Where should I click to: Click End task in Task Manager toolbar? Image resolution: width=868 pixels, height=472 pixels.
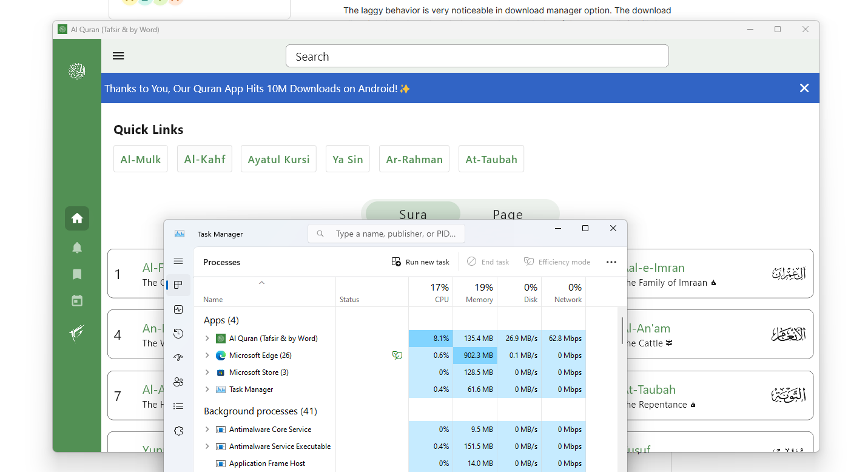pos(488,262)
